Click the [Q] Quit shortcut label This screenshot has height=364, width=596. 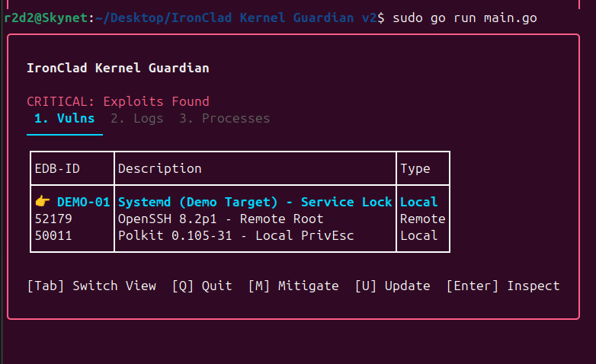(x=202, y=286)
